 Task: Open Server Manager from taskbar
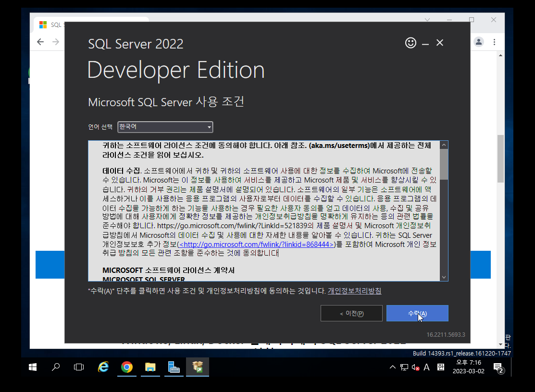(x=174, y=367)
